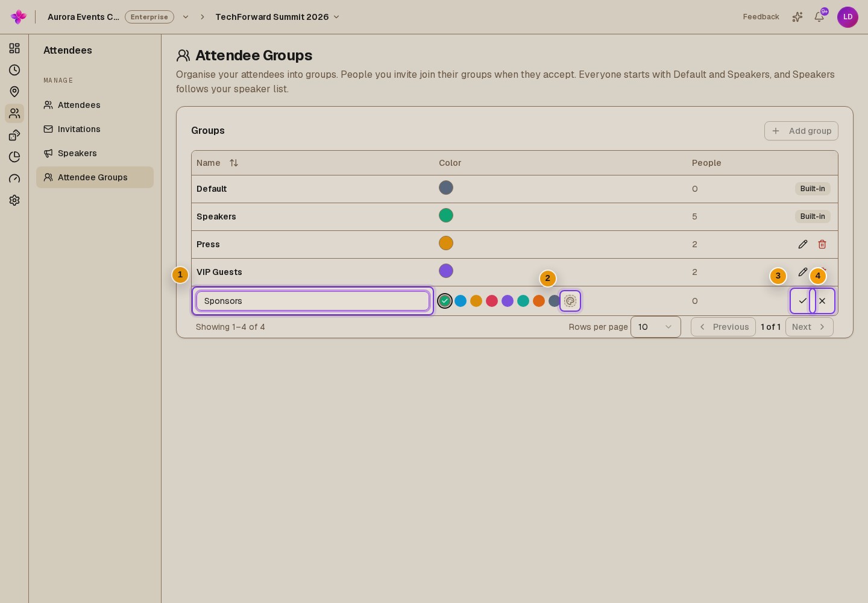This screenshot has width=868, height=603.
Task: Click the Aurora flower logo
Action: tap(19, 17)
